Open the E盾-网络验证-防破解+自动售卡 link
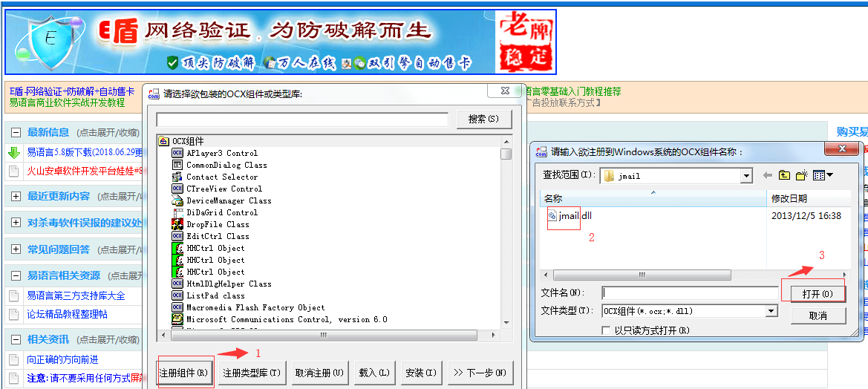This screenshot has width=868, height=389. 71,92
